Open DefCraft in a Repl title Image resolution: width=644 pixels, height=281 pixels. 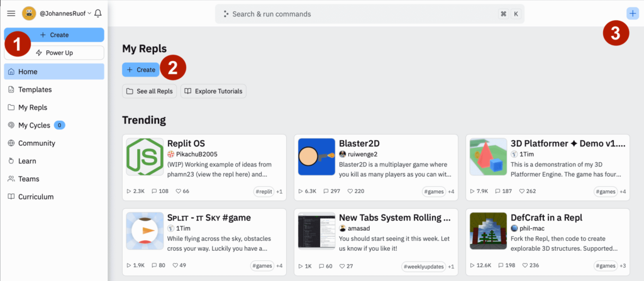547,218
